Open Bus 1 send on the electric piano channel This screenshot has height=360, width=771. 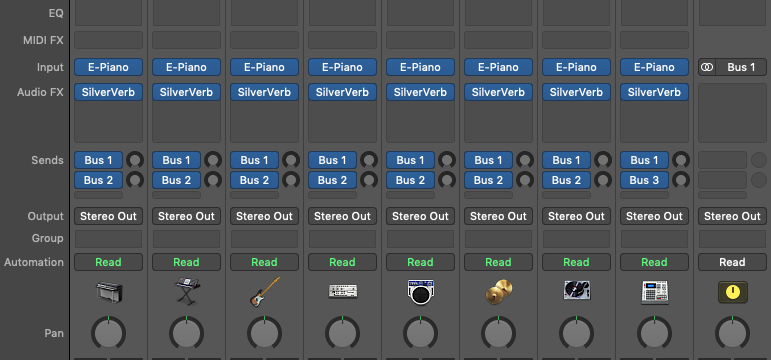point(98,160)
